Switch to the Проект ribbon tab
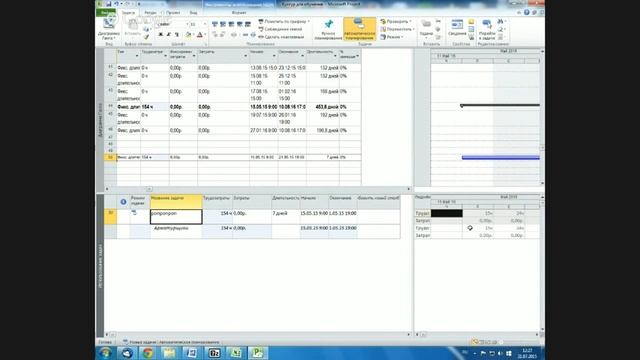Image resolution: width=640 pixels, height=360 pixels. coord(172,13)
